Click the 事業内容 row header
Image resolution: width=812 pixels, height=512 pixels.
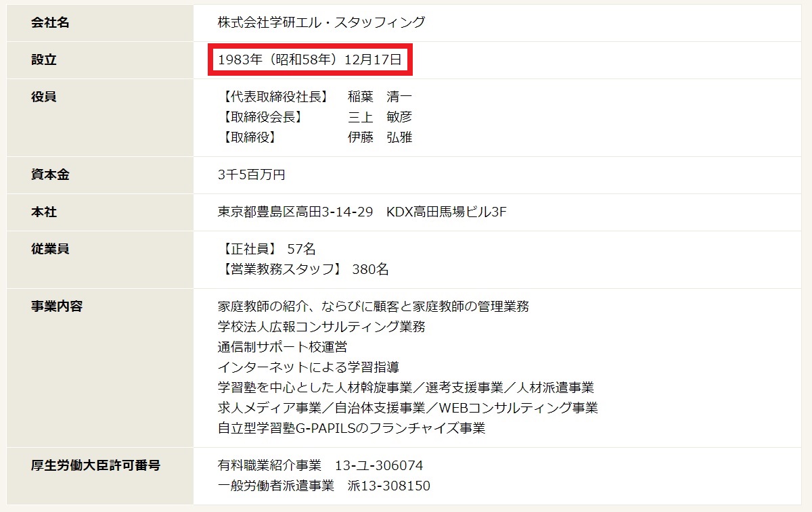99,367
